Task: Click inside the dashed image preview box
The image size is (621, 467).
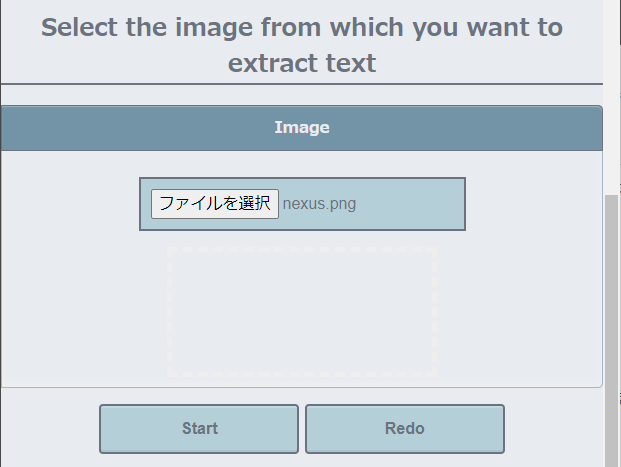Action: click(301, 311)
